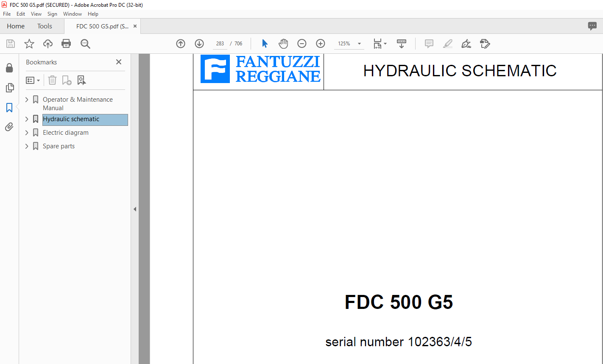Close the FDC 500 G5.pdf tab
The height and width of the screenshot is (364, 603).
coord(135,26)
